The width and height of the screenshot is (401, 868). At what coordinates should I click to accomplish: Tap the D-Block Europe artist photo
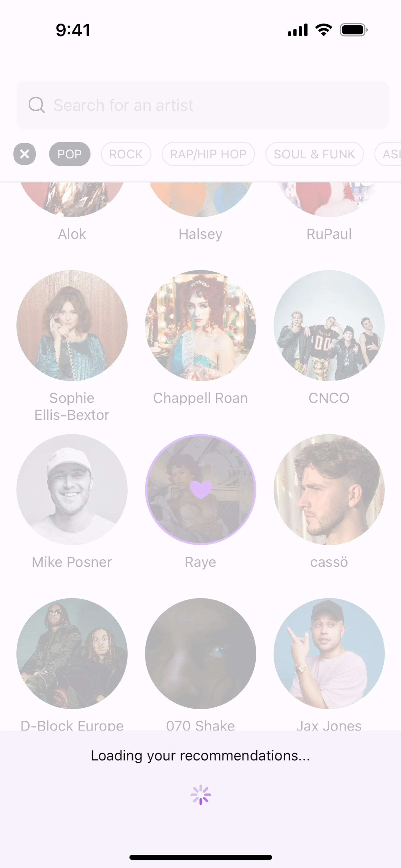72,654
